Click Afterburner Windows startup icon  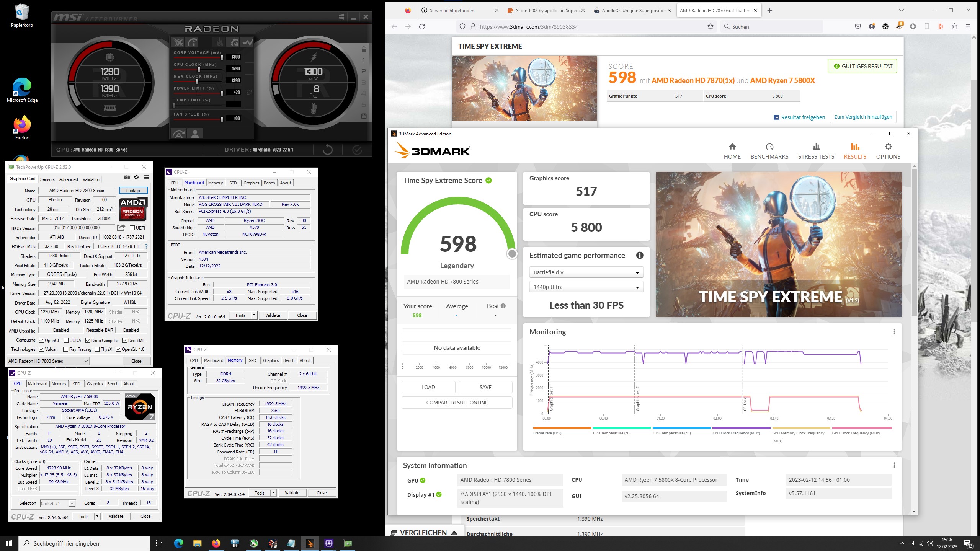[x=341, y=17]
